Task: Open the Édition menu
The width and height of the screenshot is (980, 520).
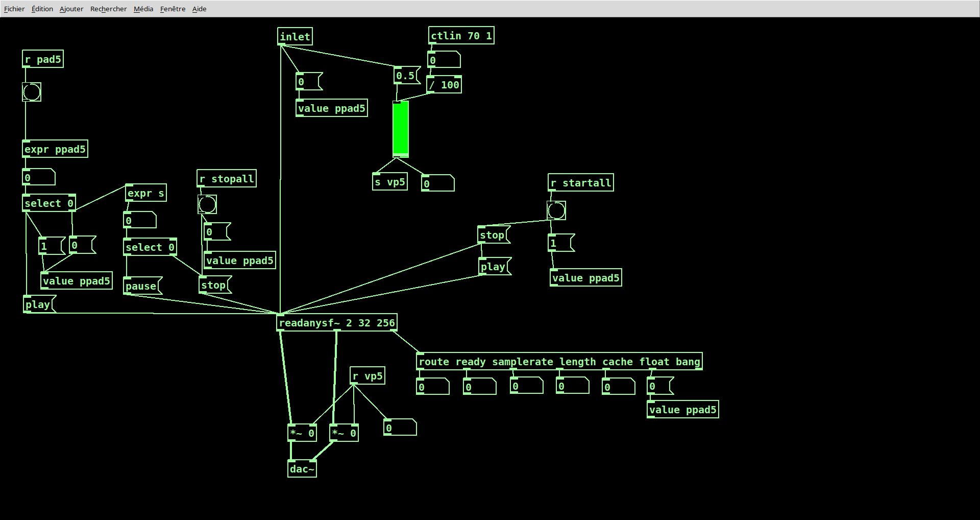Action: pyautogui.click(x=42, y=9)
